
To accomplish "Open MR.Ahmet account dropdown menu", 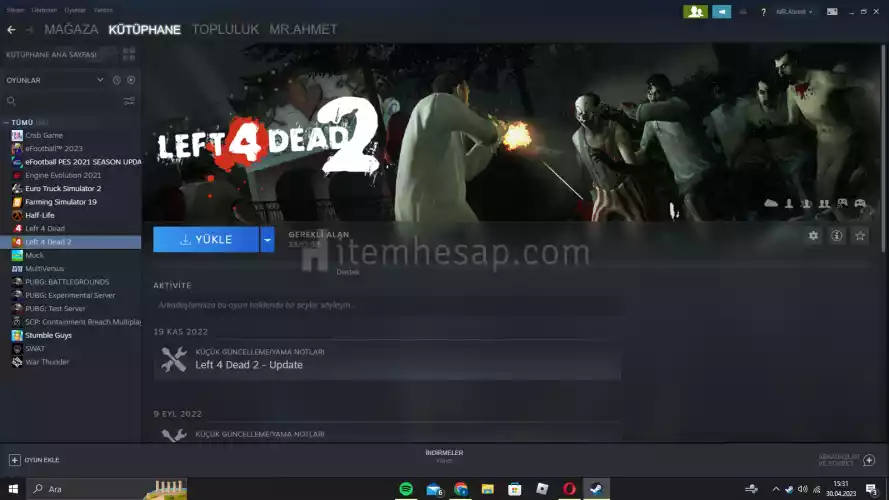I will [795, 12].
